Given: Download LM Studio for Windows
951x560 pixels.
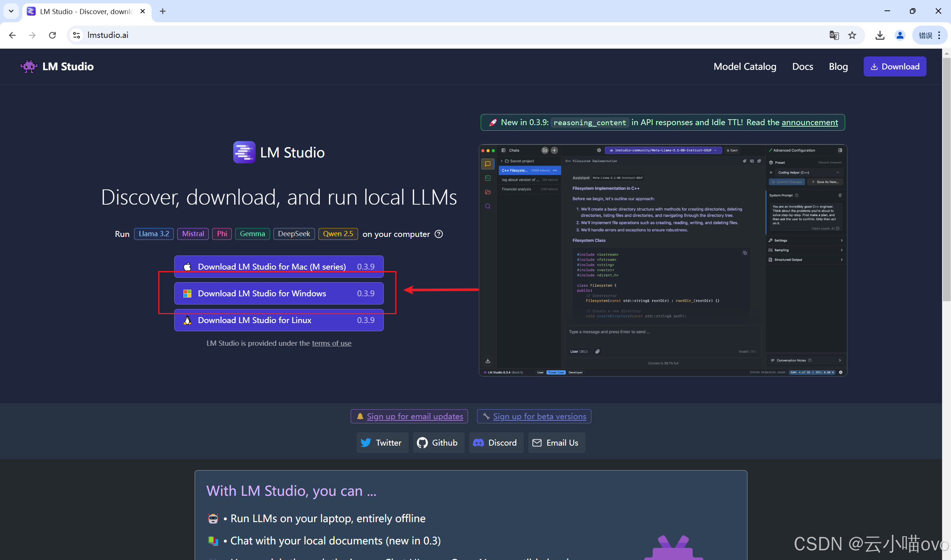Looking at the screenshot, I should (x=279, y=293).
